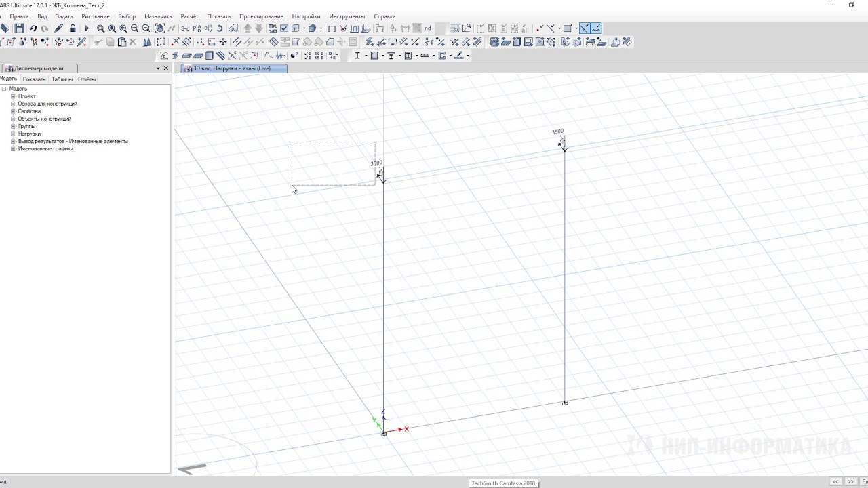Open the Назначить menu

(x=158, y=16)
